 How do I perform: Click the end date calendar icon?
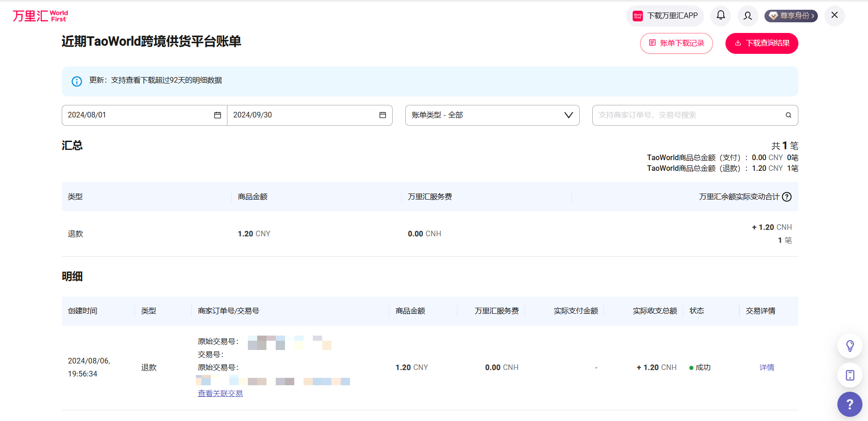click(382, 115)
